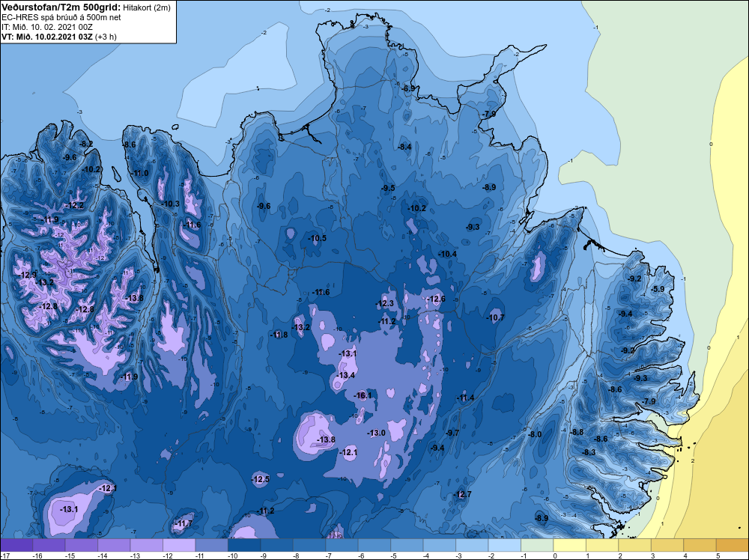Click the 'IT: Mið. 10. 02. 2021 00Z' line
This screenshot has width=749, height=560.
tap(47, 27)
